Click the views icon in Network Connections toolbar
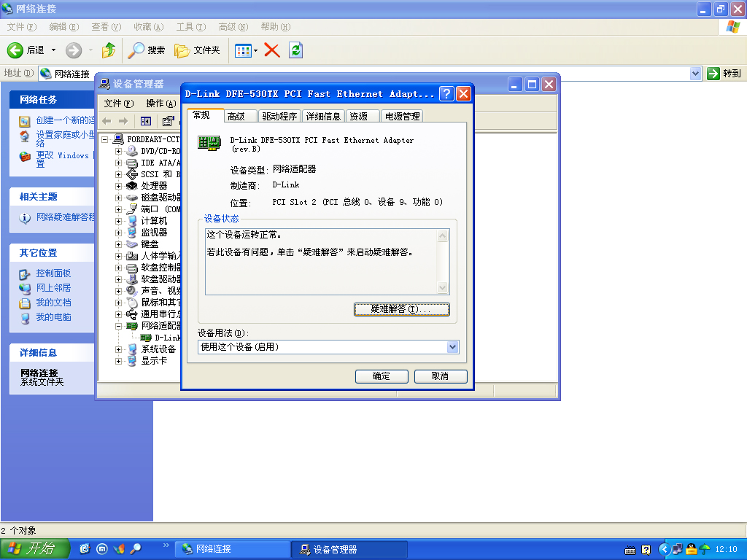This screenshot has height=560, width=747. tap(244, 50)
